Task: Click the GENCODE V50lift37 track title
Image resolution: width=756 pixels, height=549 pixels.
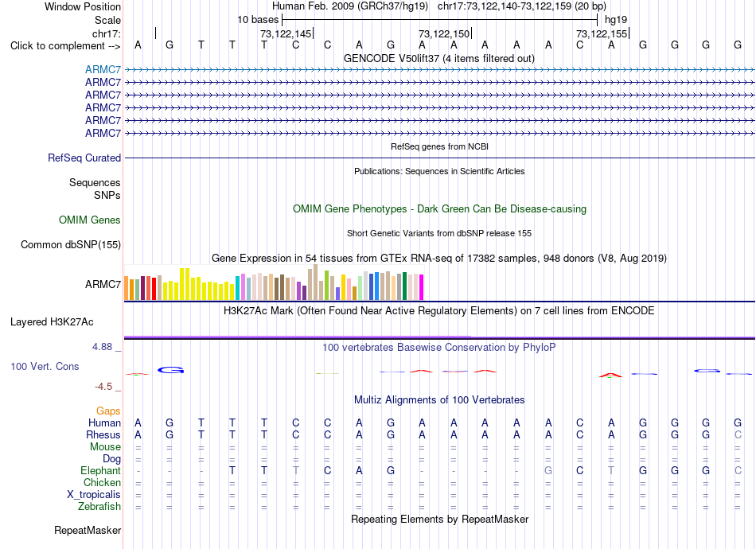Action: 439,59
